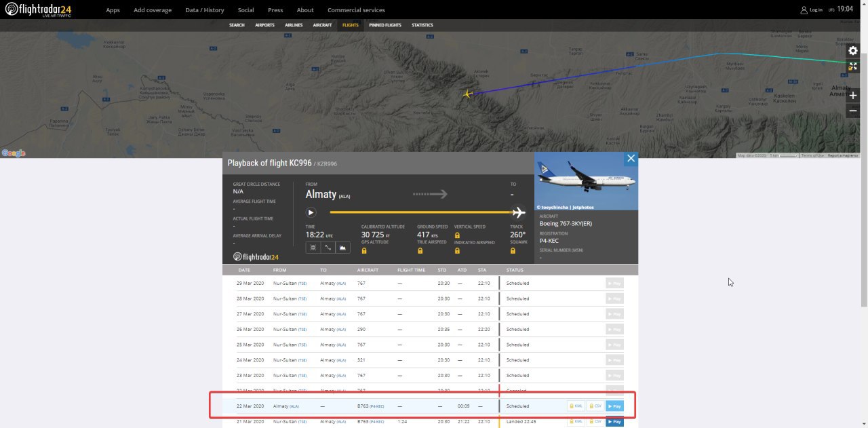Click the yellow aircraft on the map
Viewport: 868px width, 428px height.
(x=467, y=94)
